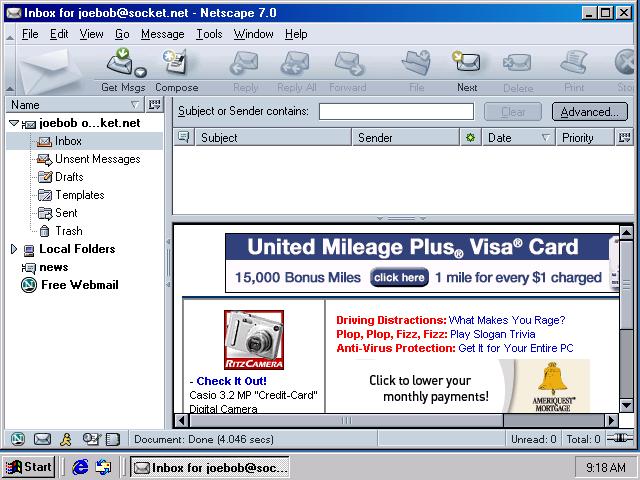Sort messages by Sender column

[406, 138]
